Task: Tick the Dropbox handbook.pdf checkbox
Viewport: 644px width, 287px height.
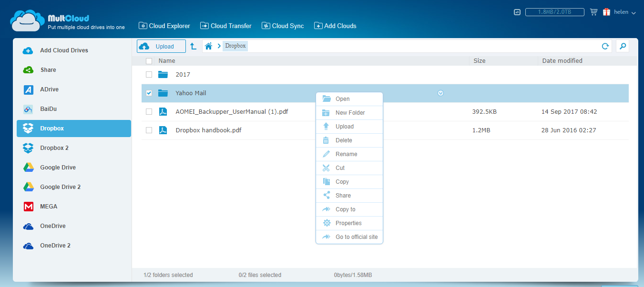Action: pyautogui.click(x=149, y=130)
